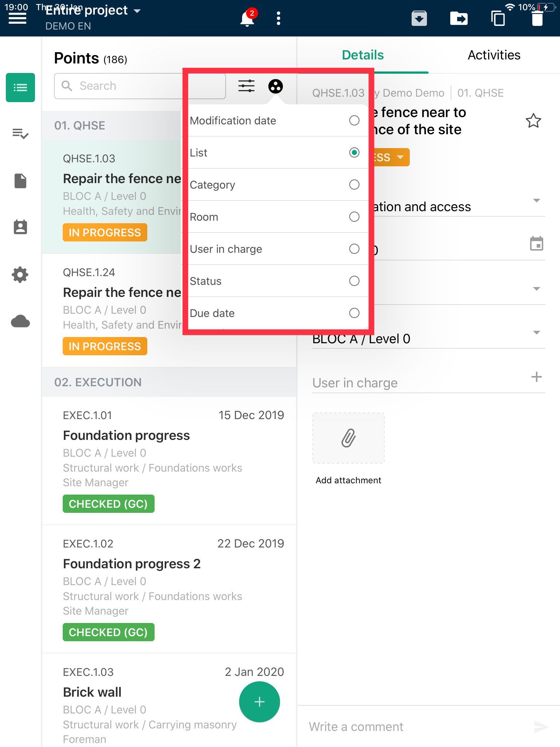
Task: Select the Category grouping radio option
Action: pos(354,185)
